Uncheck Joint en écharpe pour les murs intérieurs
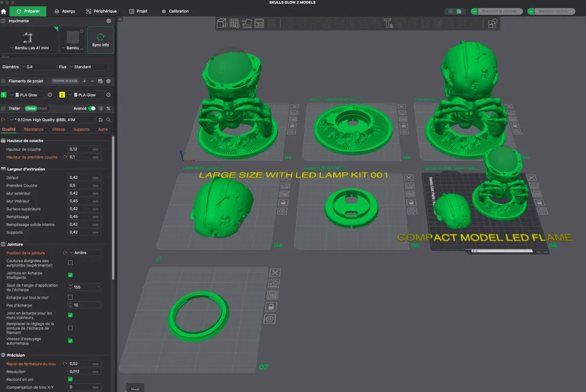 click(x=70, y=315)
